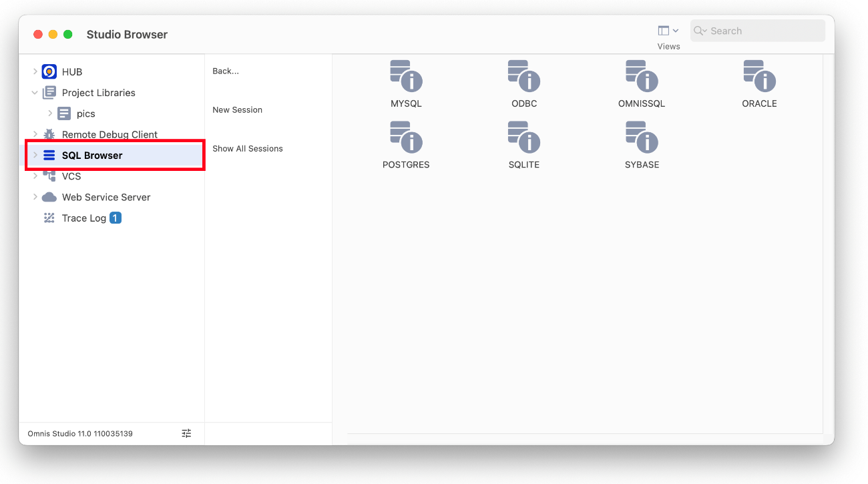Click the ORACLE label text
Viewport: 868px width, 484px height.
759,103
